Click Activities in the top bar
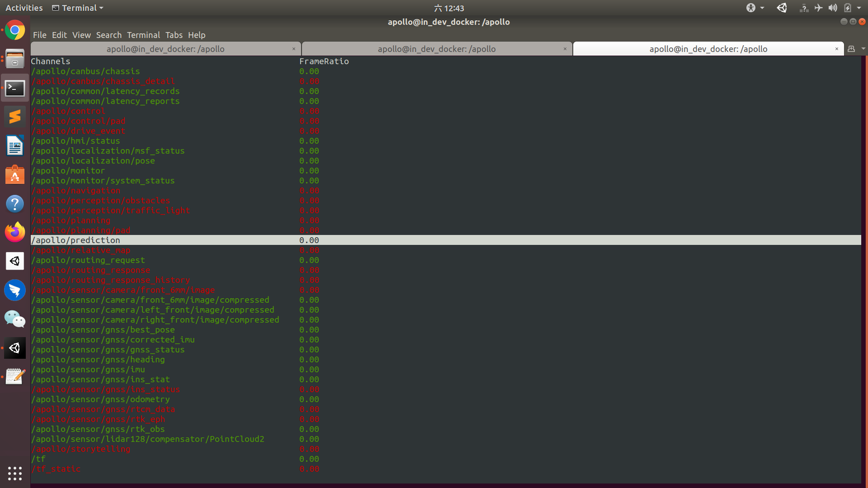The image size is (868, 488). [x=24, y=8]
